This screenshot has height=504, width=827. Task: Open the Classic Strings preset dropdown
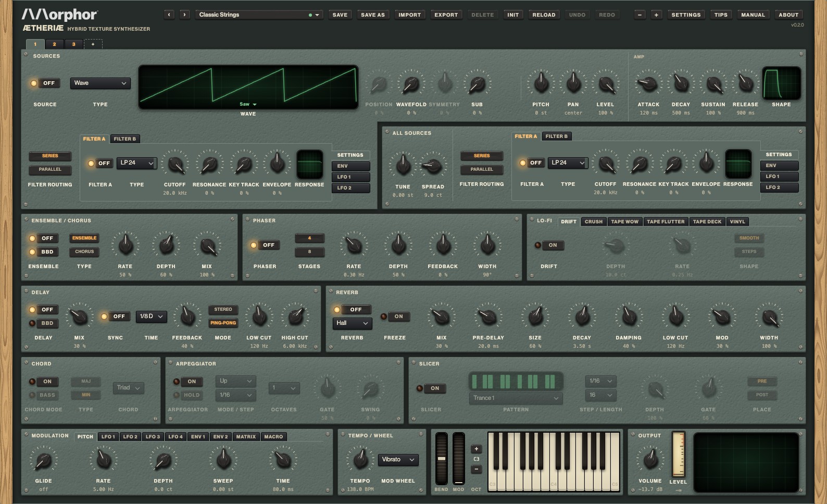tap(259, 15)
